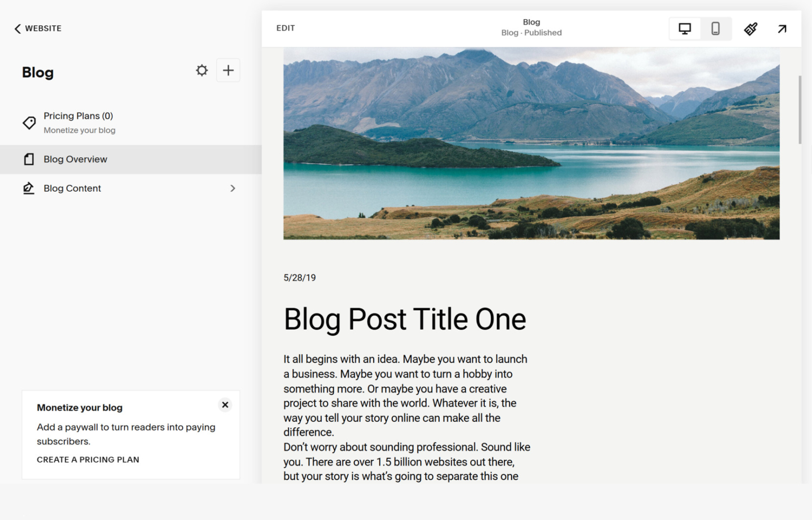The width and height of the screenshot is (812, 520).
Task: Click the Blog Overview page icon
Action: point(29,159)
